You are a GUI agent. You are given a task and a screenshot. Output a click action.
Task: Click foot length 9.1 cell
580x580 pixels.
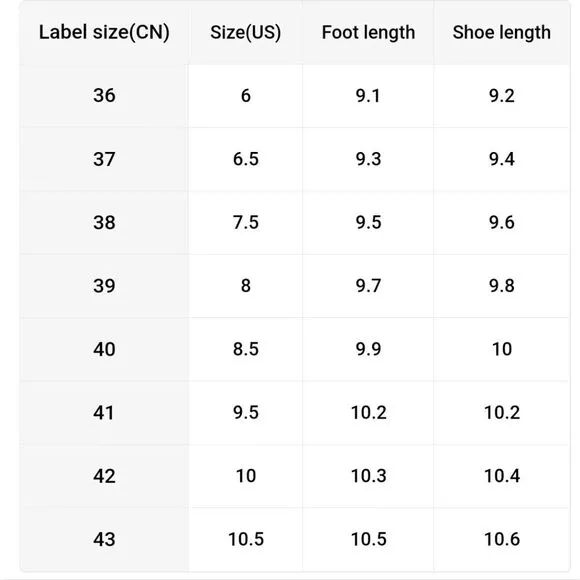(x=368, y=96)
